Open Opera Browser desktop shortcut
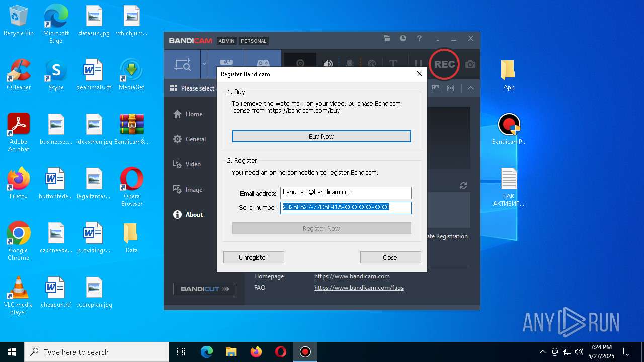644x362 pixels. 131,187
